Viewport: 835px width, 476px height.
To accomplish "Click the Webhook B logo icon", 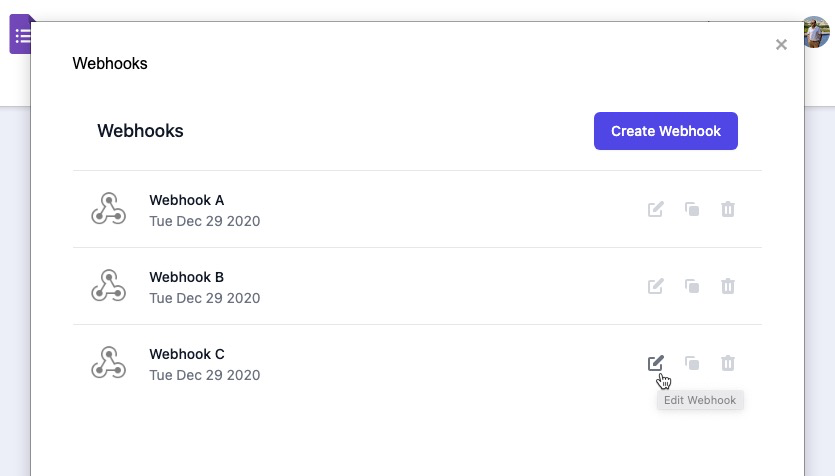I will 108,286.
